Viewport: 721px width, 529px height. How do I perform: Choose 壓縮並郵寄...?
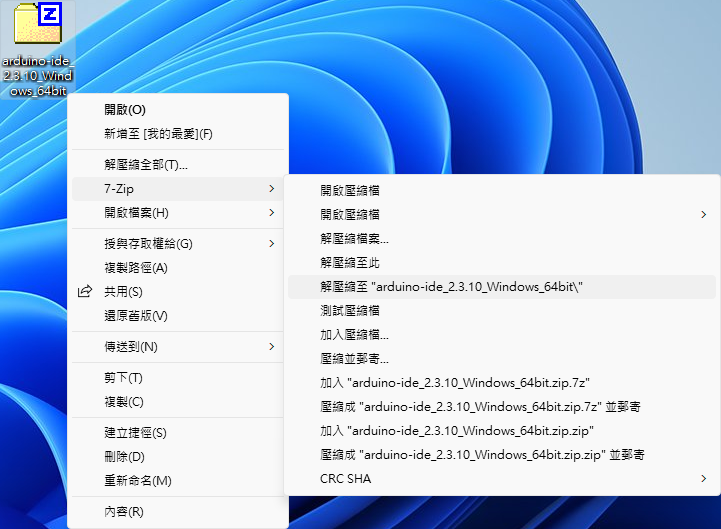(502, 358)
